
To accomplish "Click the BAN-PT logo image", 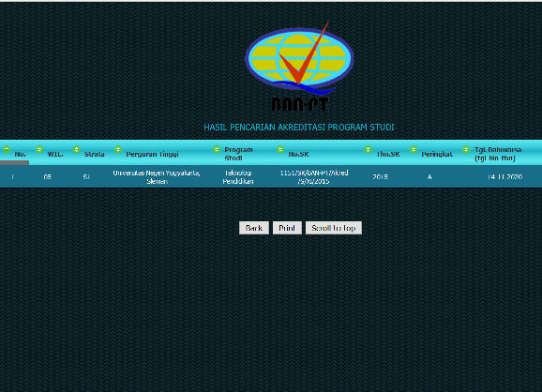I will click(x=299, y=68).
